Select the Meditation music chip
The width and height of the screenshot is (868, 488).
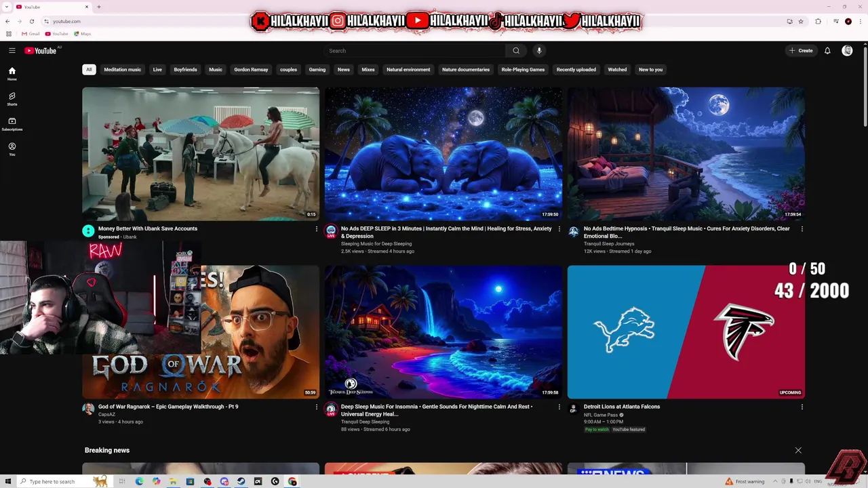coord(123,69)
